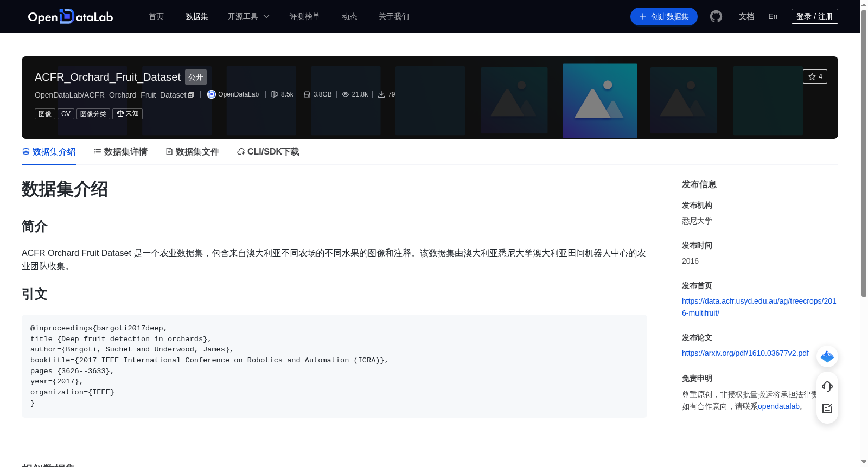The image size is (868, 467).
Task: Open 数据集 in navigation bar
Action: [197, 17]
